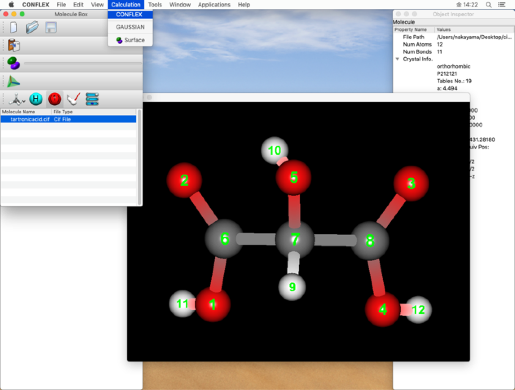Click hydrogen atom 9 in the viewer
515x390 pixels.
pyautogui.click(x=292, y=287)
